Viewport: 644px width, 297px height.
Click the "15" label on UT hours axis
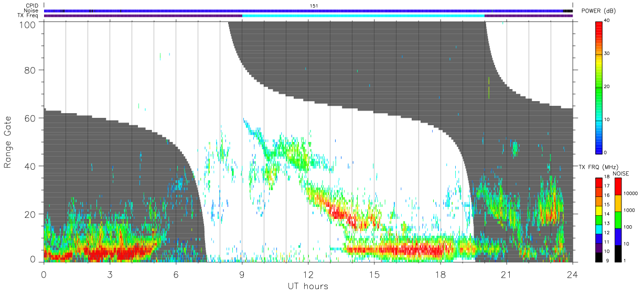[374, 274]
